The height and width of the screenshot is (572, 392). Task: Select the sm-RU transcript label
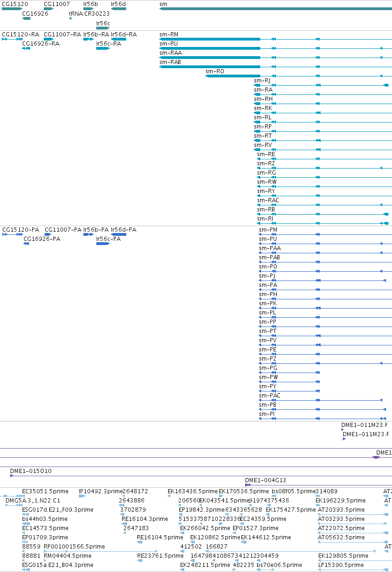[x=169, y=44]
